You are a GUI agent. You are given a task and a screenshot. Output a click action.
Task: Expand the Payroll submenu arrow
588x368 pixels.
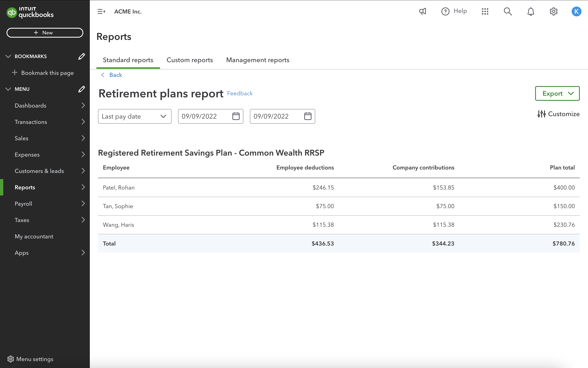pos(83,203)
